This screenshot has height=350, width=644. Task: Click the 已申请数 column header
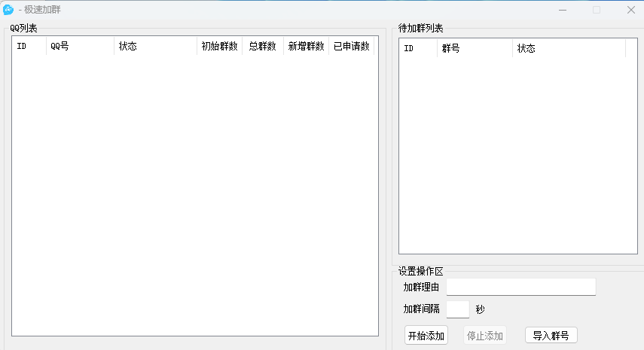pyautogui.click(x=352, y=47)
